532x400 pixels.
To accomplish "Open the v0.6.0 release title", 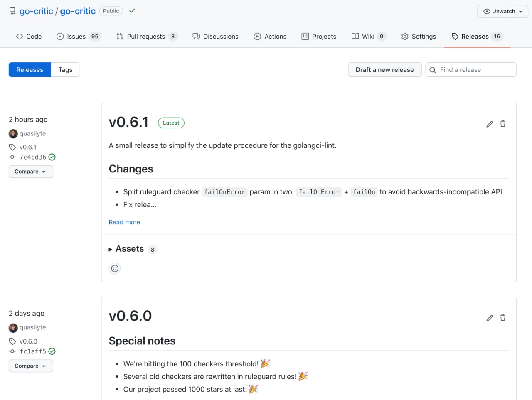I will click(130, 316).
